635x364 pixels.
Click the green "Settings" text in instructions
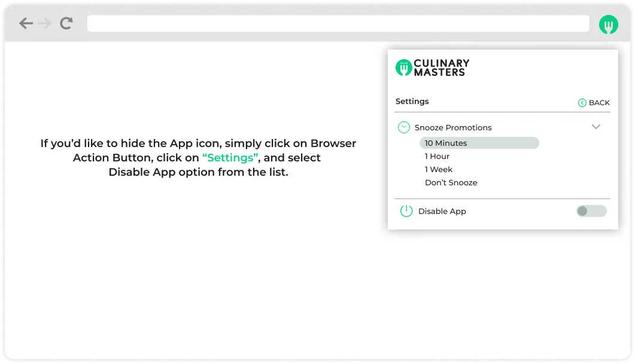(x=230, y=158)
